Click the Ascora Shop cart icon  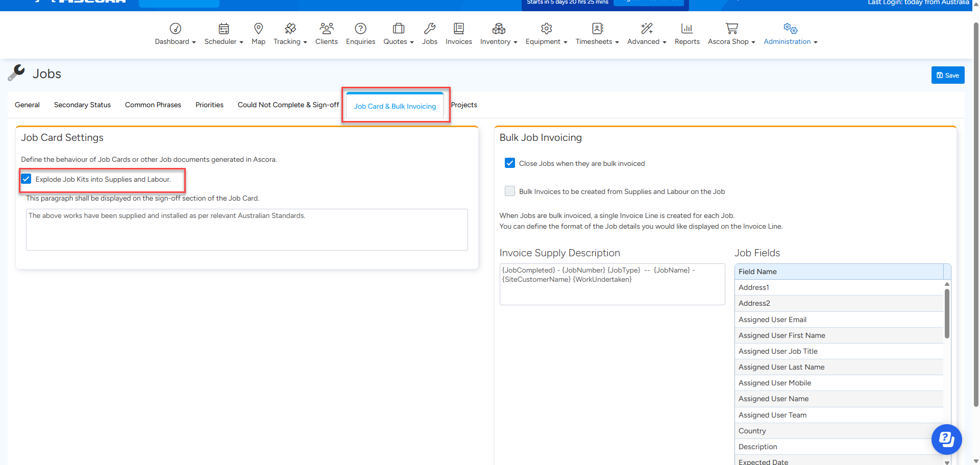click(731, 29)
